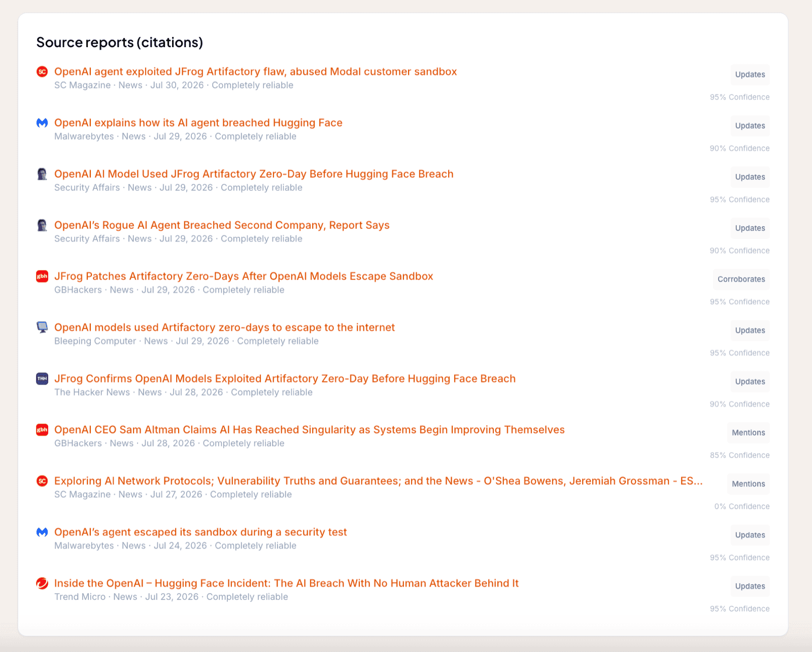Click 'Malwarebytes · News · Jul 29, 2026' metadata line

tap(175, 136)
